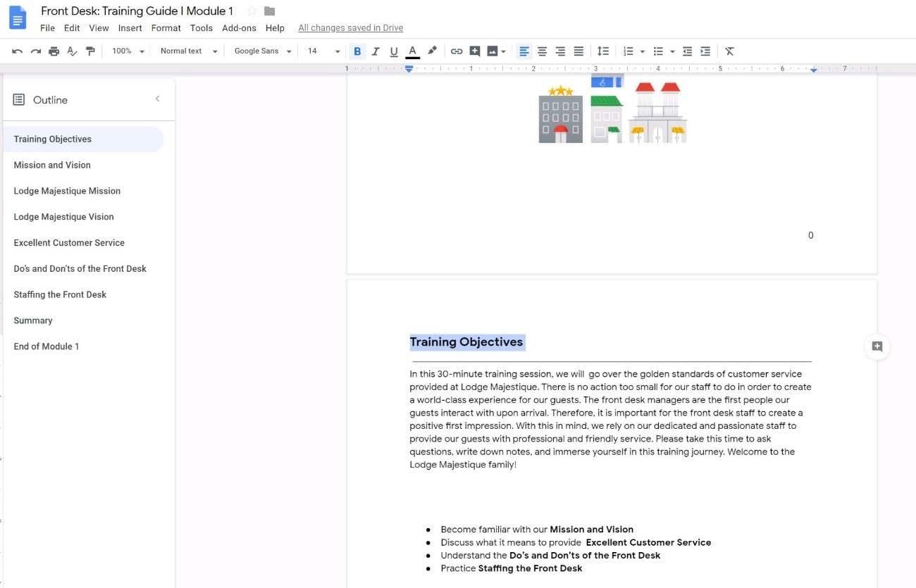Select the Paint format roller tool
Viewport: 916px width, 588px height.
pyautogui.click(x=90, y=51)
